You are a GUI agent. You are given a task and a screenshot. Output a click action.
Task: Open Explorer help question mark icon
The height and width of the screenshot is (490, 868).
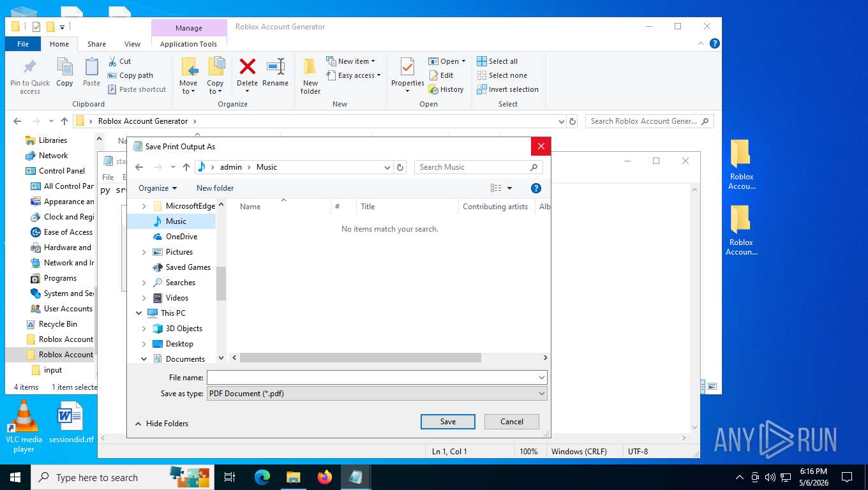(x=715, y=43)
